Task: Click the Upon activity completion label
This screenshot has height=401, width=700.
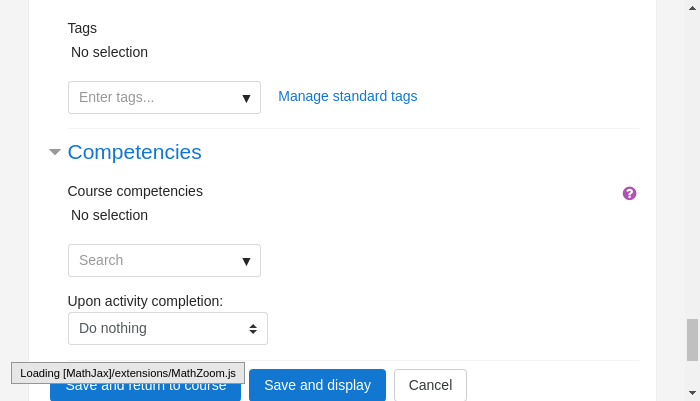Action: 145,301
